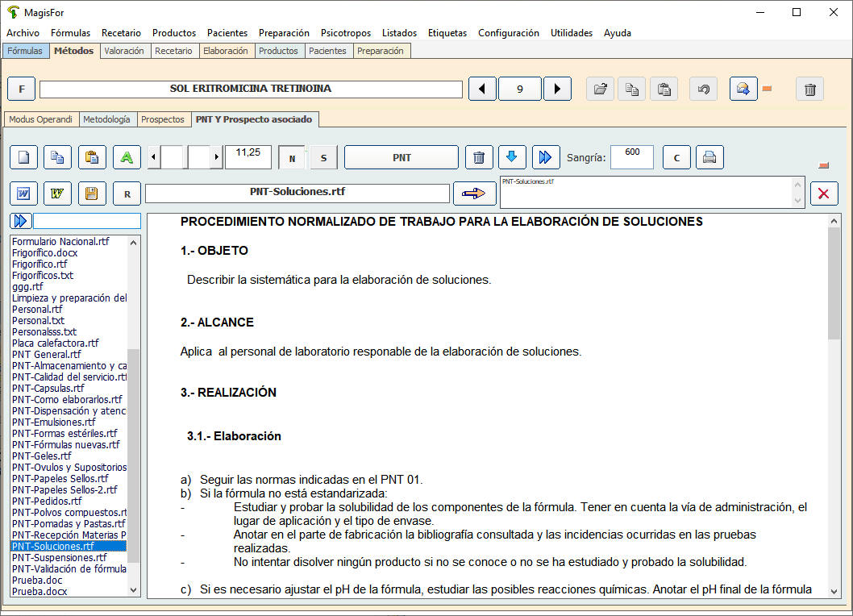Select PNT-Capsulas.rtf in file list

click(x=69, y=389)
